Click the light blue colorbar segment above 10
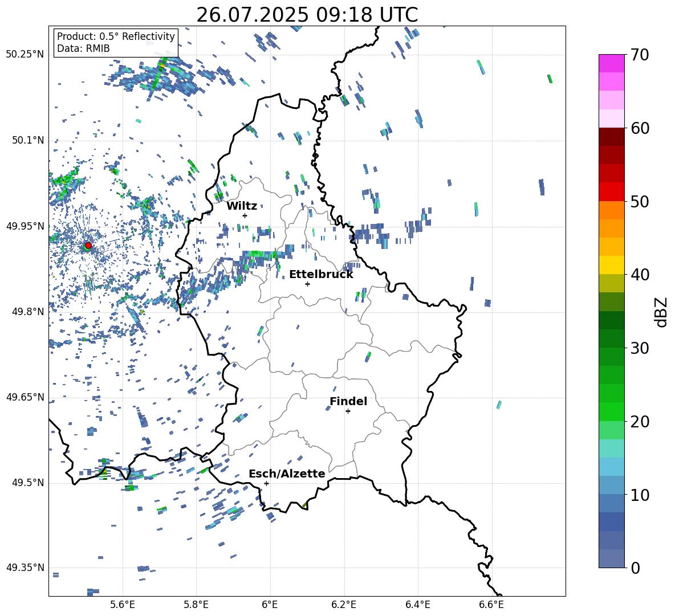 click(611, 485)
